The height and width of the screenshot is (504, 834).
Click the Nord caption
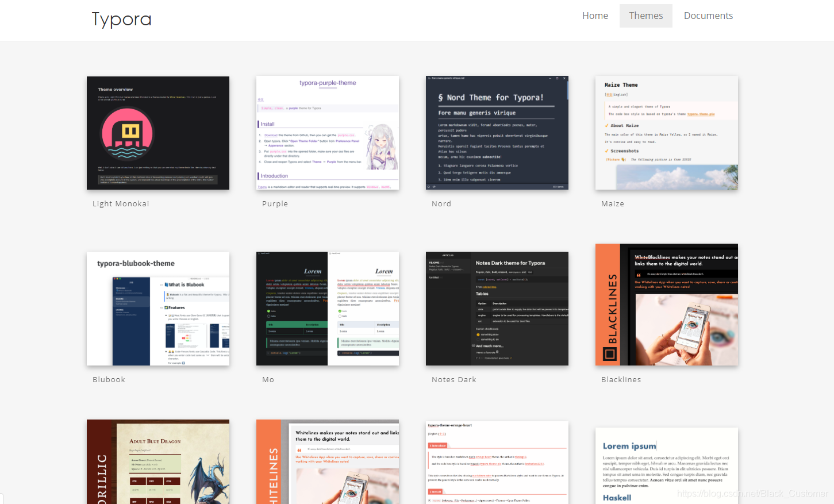tap(441, 203)
